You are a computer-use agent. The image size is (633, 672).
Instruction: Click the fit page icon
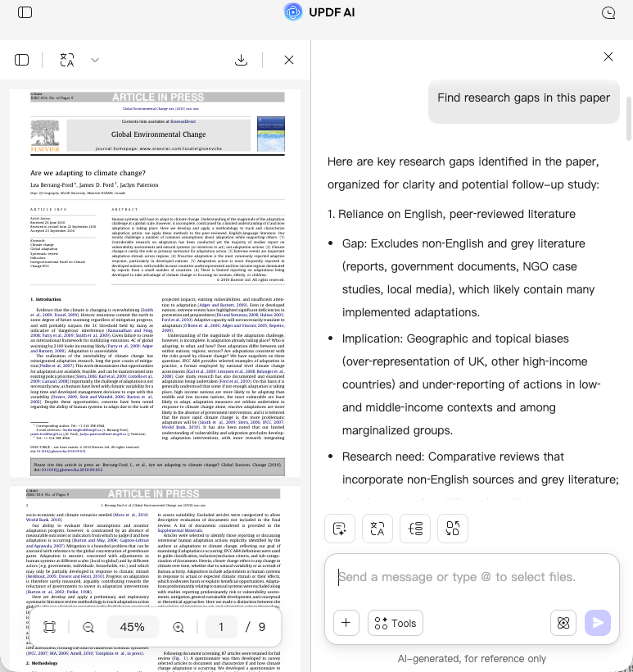click(50, 627)
